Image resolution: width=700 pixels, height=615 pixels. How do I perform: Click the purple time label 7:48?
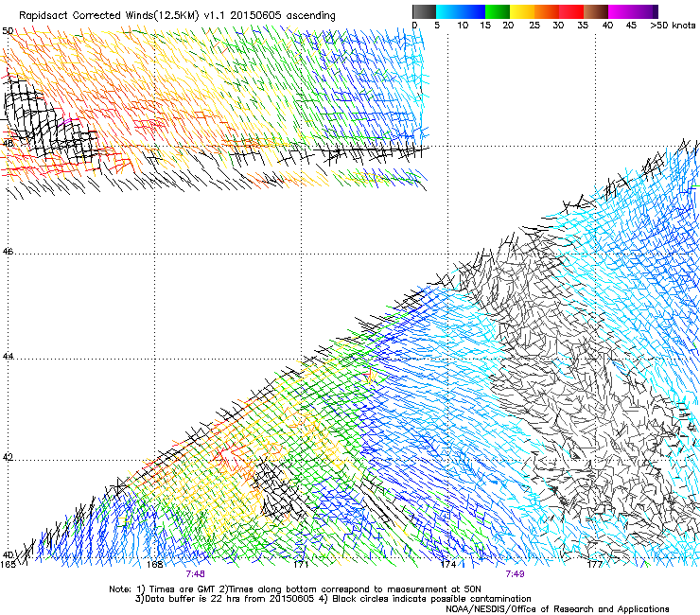196,574
